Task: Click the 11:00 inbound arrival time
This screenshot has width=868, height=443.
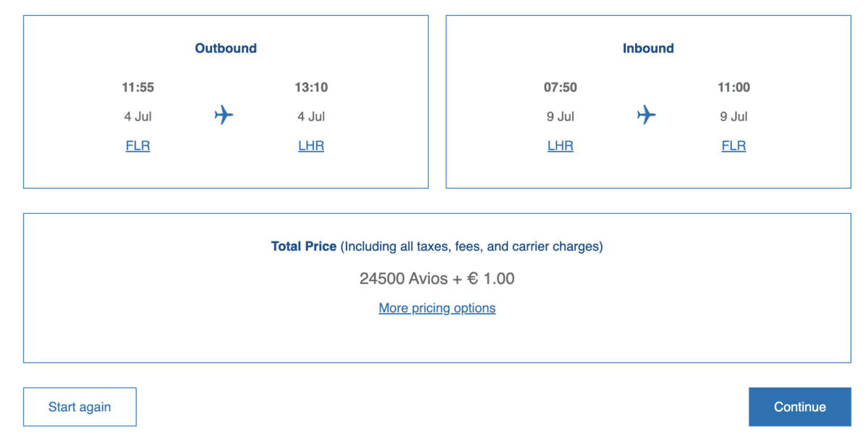Action: (733, 87)
